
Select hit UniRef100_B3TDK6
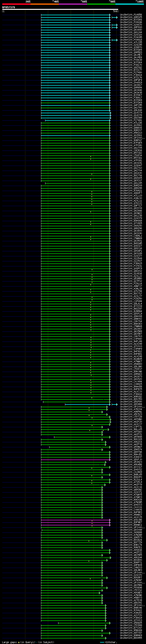point(131,20)
